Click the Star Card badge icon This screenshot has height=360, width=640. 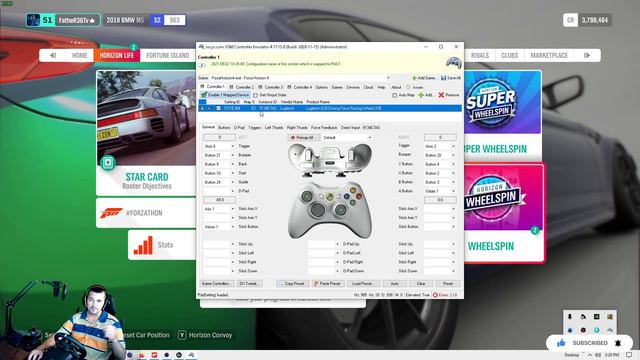[108, 163]
